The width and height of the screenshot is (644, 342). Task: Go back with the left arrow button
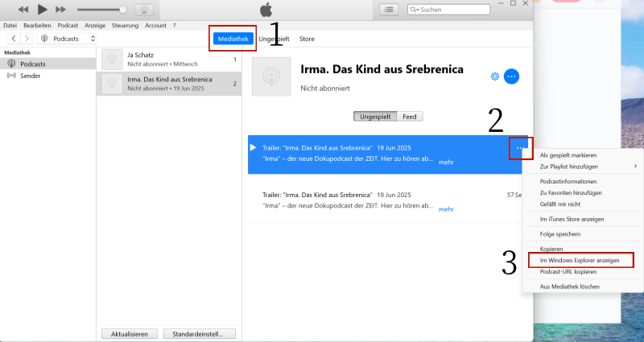[14, 39]
